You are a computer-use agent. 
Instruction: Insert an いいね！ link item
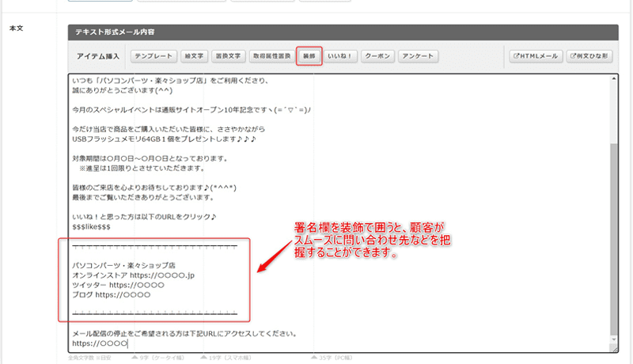coord(340,56)
